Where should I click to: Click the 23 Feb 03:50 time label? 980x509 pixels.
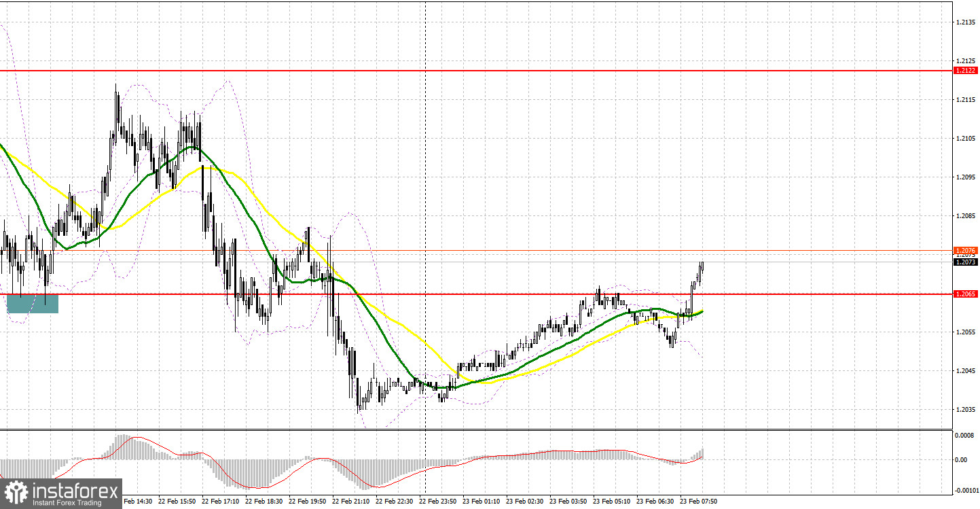(569, 502)
